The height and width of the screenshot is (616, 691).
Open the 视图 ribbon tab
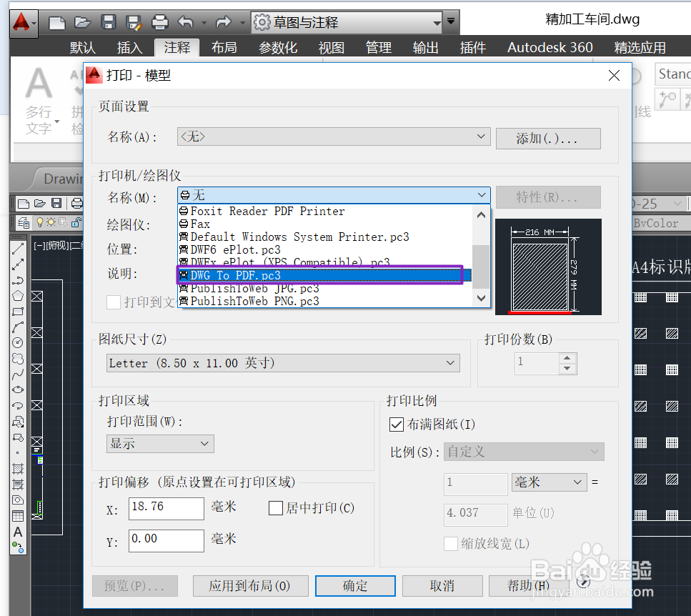[331, 47]
